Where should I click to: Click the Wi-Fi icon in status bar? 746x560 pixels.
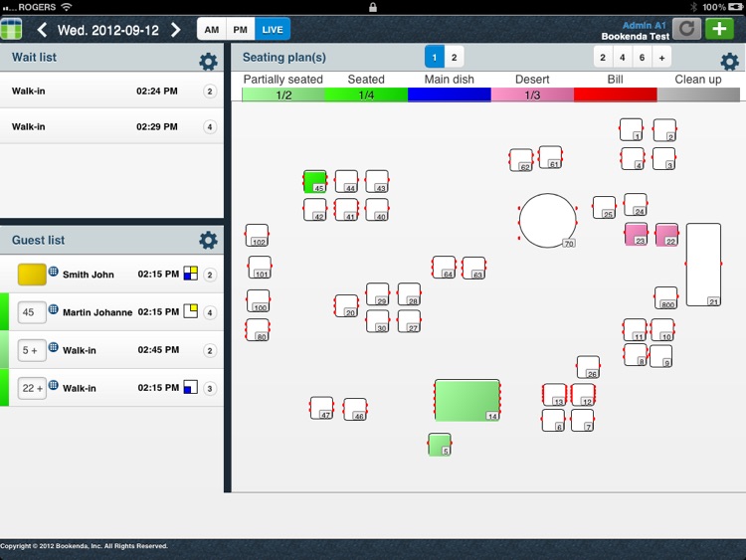[67, 7]
